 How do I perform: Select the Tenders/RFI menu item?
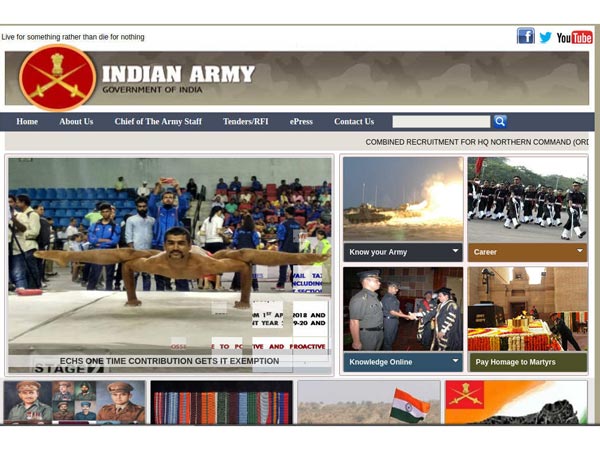245,122
